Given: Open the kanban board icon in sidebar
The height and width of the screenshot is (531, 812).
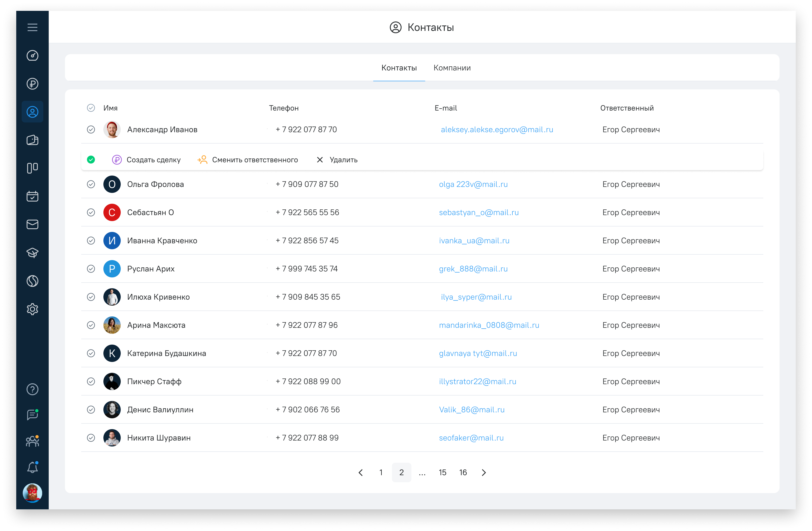Looking at the screenshot, I should 32,168.
